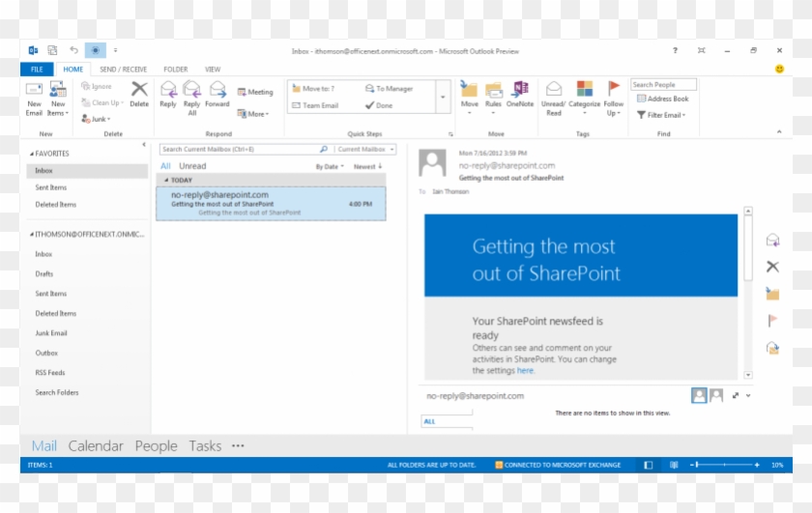Click the Search Current Mailbox field
The height and width of the screenshot is (513, 812).
click(240, 149)
